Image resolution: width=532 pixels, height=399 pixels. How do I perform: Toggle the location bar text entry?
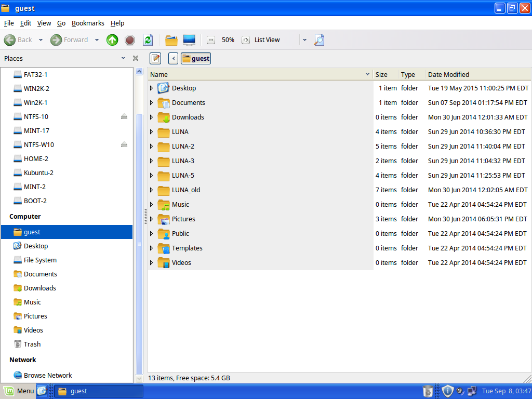(155, 58)
